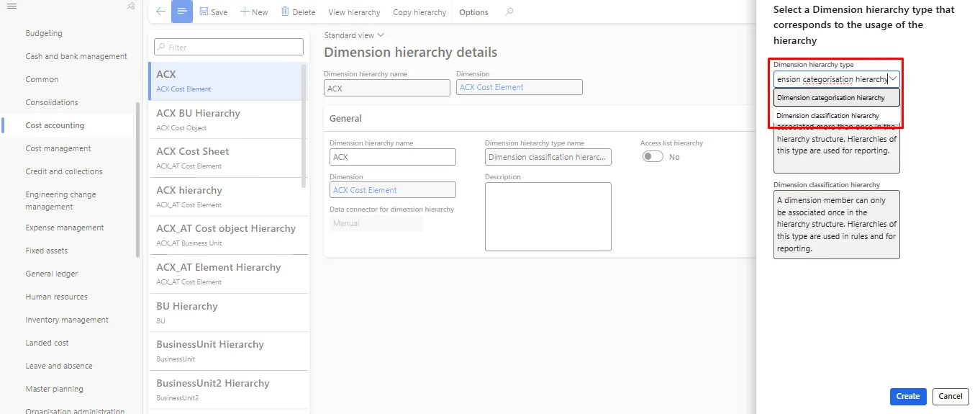The height and width of the screenshot is (414, 980).
Task: Open ACX Cost Element link in header
Action: 491,87
